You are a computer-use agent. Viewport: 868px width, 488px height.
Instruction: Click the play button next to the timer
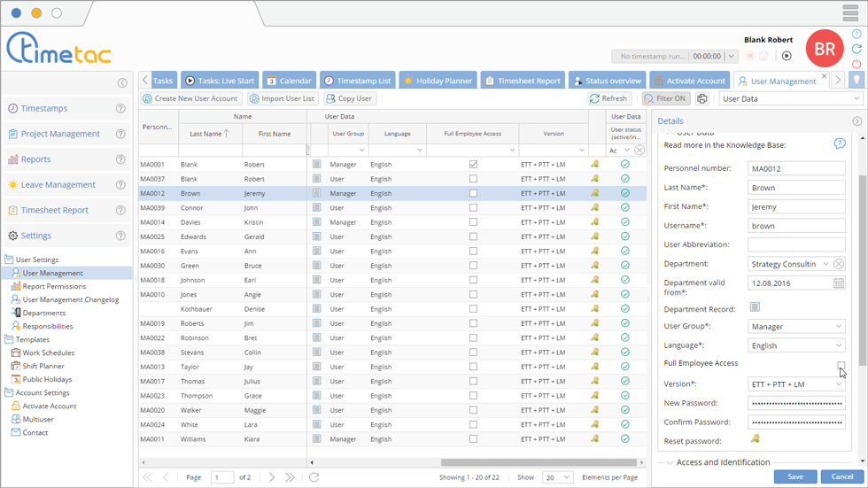(787, 56)
